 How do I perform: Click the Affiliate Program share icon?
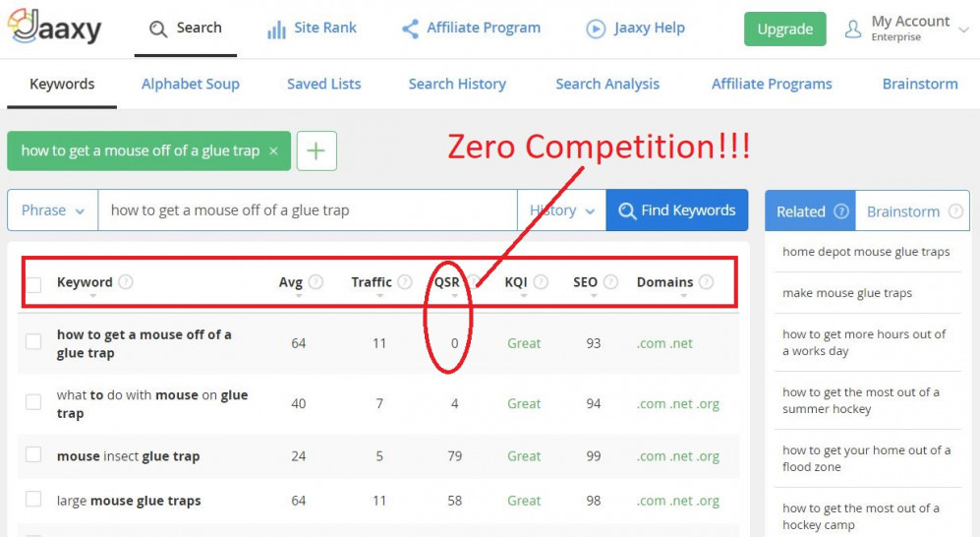coord(410,29)
